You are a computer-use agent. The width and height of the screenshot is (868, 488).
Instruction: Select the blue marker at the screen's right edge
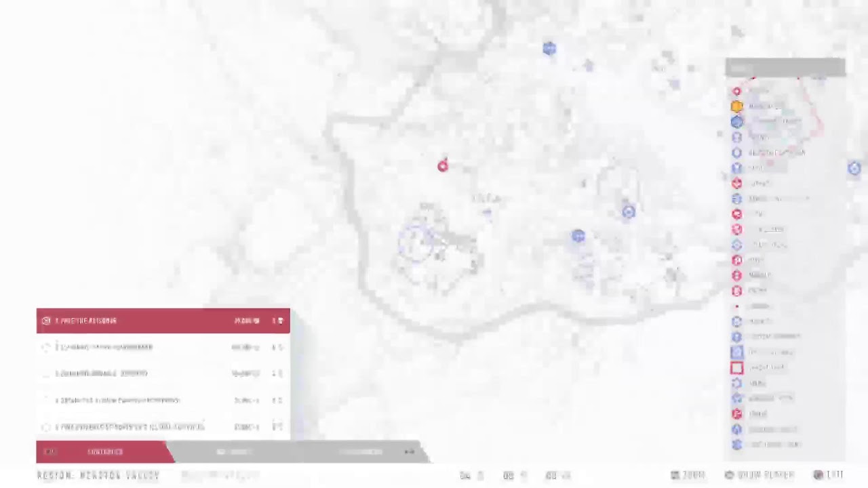(854, 168)
